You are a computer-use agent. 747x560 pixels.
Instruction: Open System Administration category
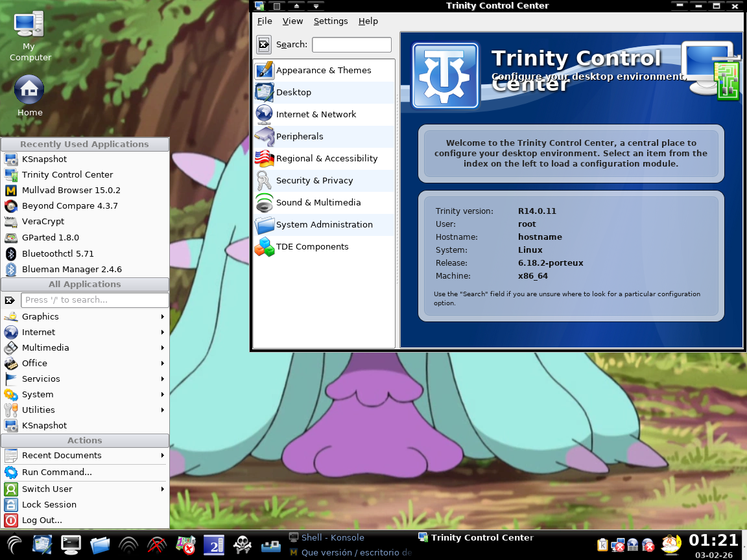pyautogui.click(x=324, y=225)
